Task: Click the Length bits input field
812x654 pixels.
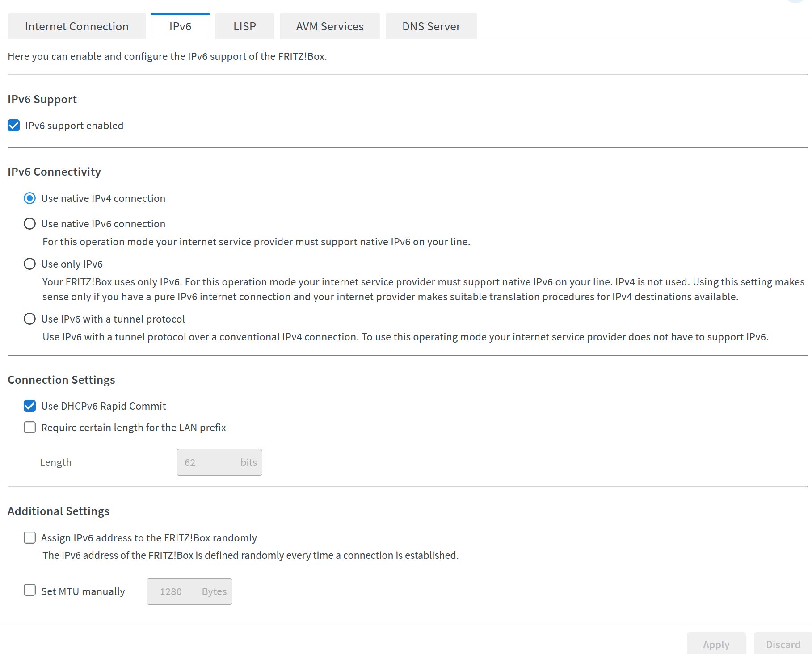Action: point(219,462)
